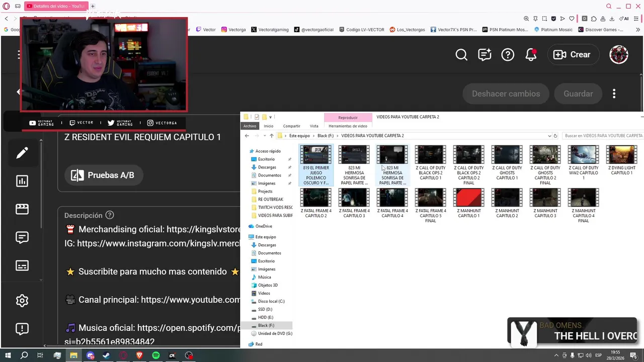
Task: Open the Codigo LV-VECTOR bookmark
Action: coord(362,30)
